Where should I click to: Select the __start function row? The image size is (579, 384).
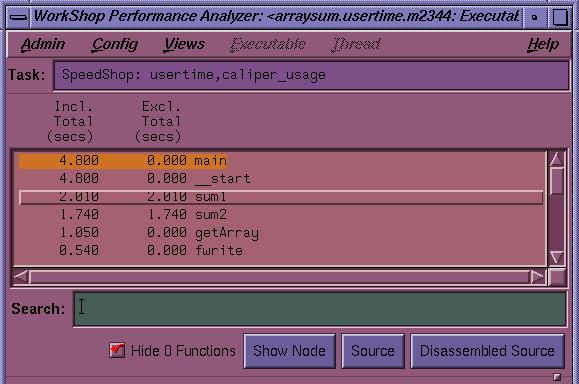pyautogui.click(x=281, y=179)
